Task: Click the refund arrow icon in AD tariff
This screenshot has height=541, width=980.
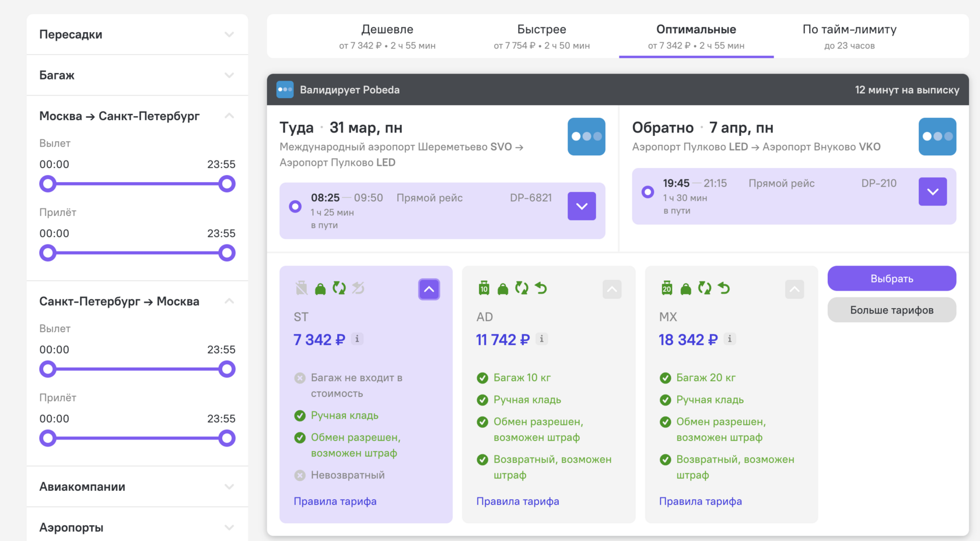Action: (x=541, y=288)
